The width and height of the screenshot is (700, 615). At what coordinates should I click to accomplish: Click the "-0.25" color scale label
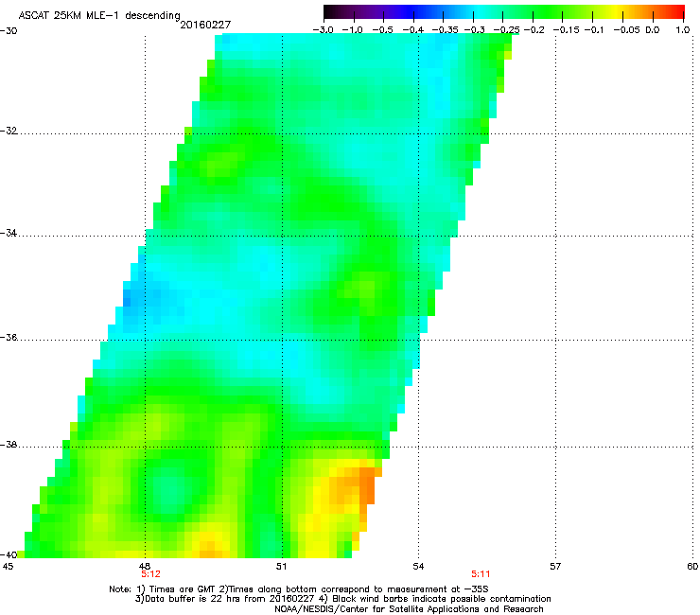507,30
